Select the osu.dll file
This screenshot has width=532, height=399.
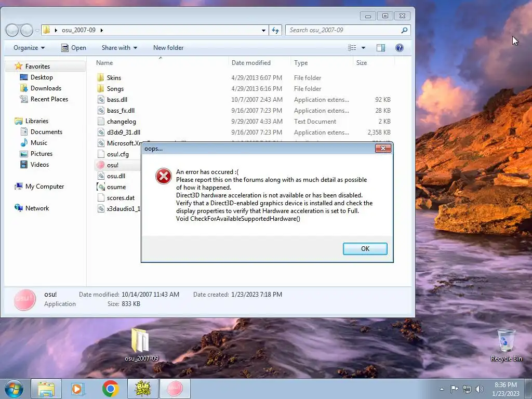pyautogui.click(x=111, y=176)
